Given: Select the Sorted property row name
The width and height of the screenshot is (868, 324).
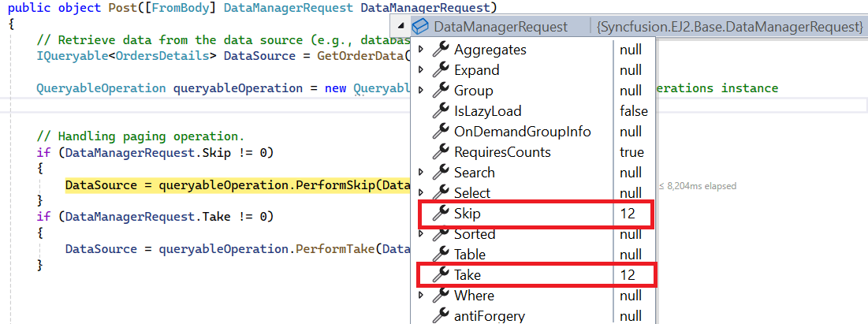Looking at the screenshot, I should tap(475, 234).
